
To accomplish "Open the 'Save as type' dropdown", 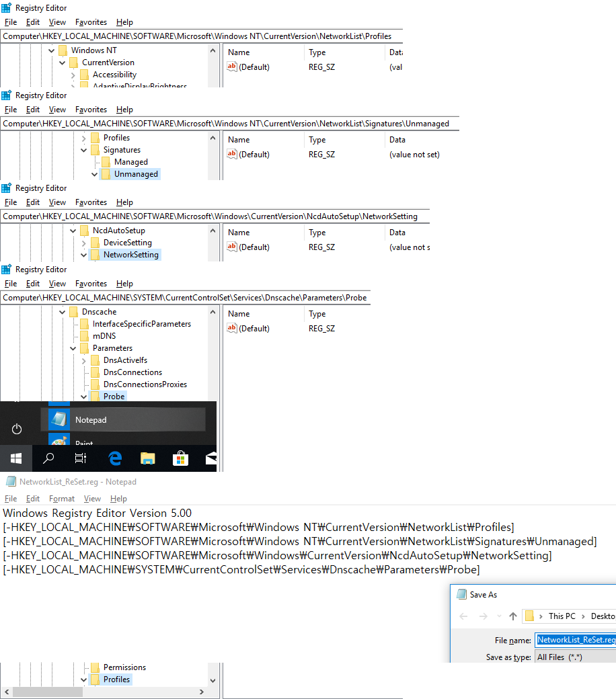I will pyautogui.click(x=575, y=657).
